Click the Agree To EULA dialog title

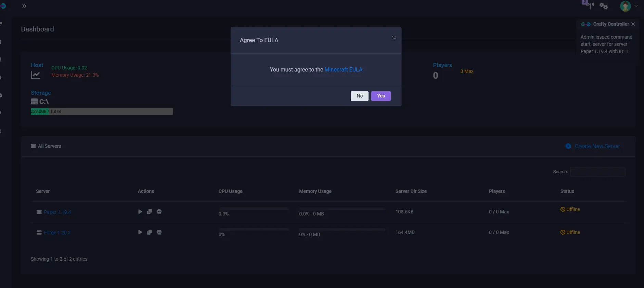(259, 40)
